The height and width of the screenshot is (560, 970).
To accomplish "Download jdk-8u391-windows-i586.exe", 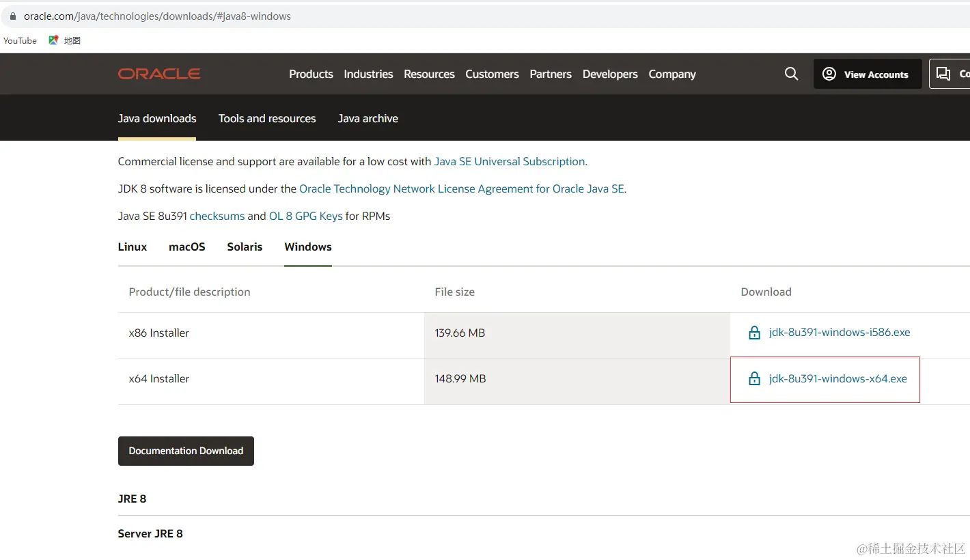I will [x=840, y=333].
